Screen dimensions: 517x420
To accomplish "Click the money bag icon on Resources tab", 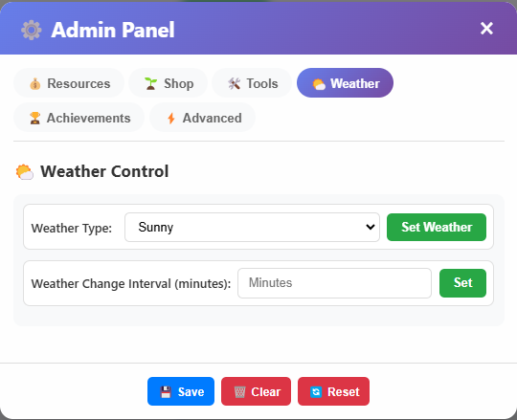I will (x=35, y=83).
